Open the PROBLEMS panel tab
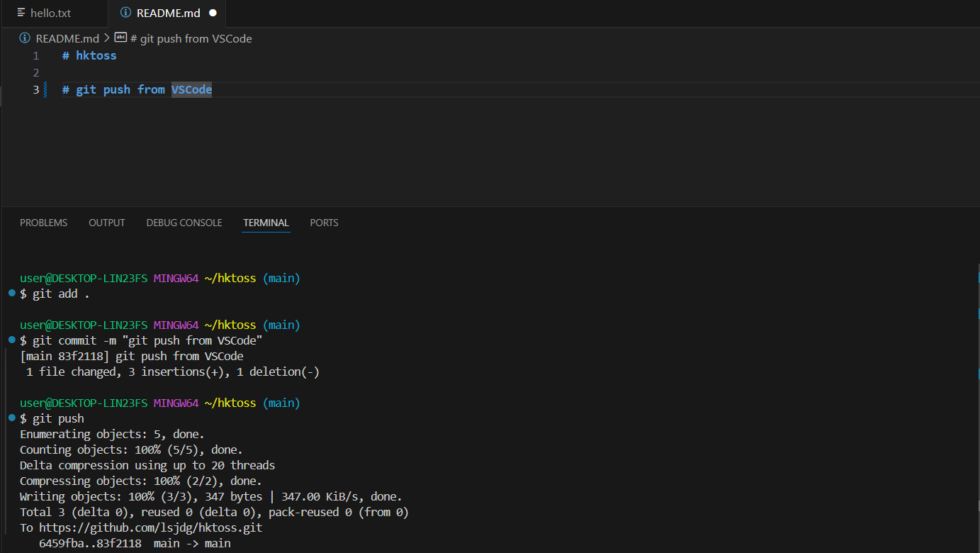 pos(43,223)
